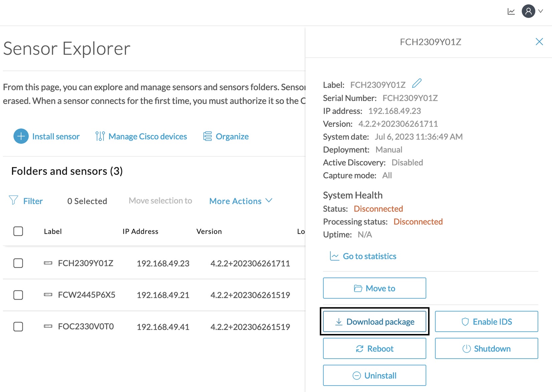Toggle the select-all checkbox in table header
This screenshot has width=552, height=392.
click(x=18, y=231)
